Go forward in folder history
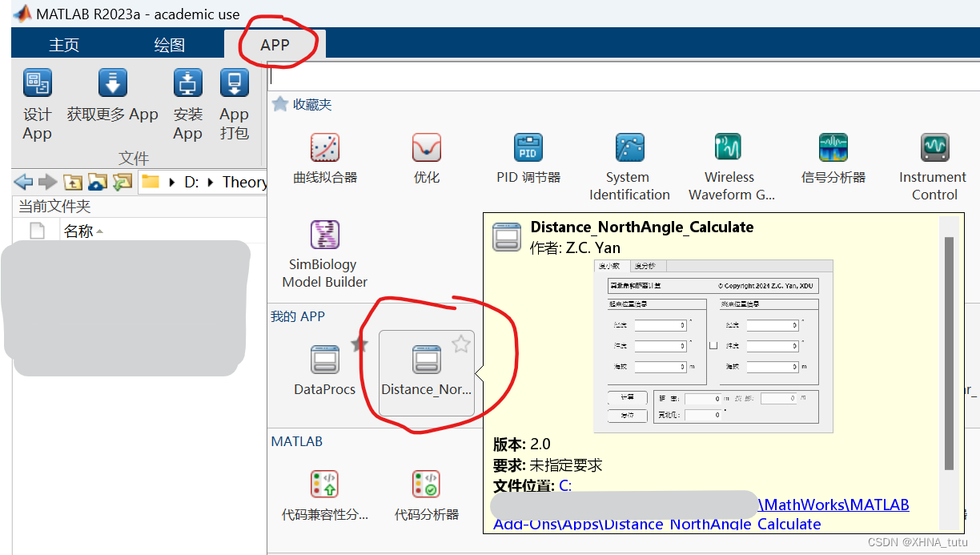980x555 pixels. click(x=47, y=182)
